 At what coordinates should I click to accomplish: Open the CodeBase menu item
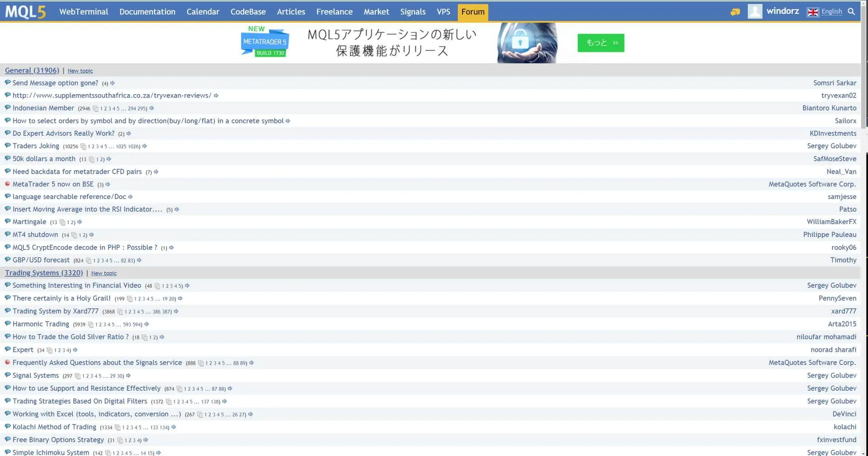[x=248, y=12]
